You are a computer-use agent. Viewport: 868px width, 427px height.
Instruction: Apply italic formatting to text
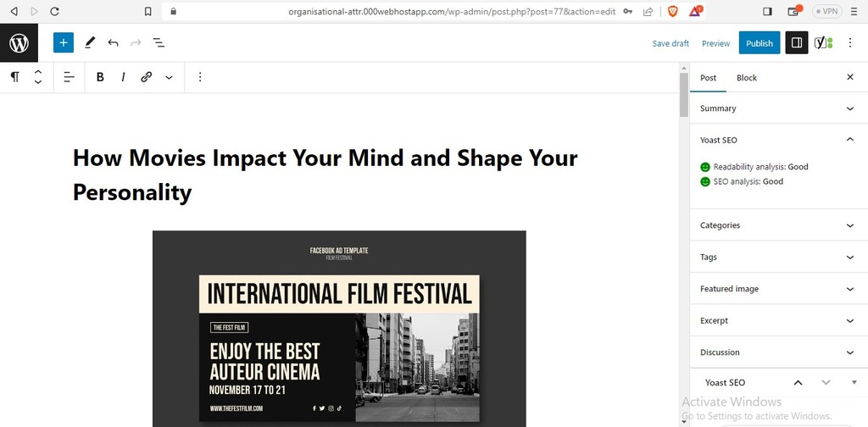point(123,77)
